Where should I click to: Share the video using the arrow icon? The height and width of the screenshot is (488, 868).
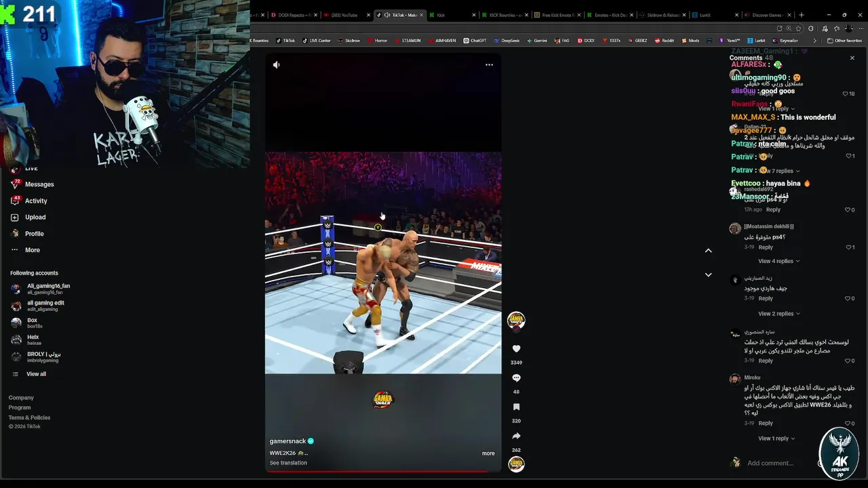(516, 436)
